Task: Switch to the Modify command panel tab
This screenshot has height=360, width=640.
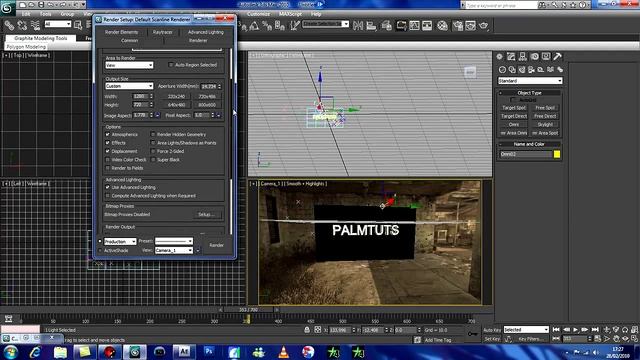Action: 511,57
